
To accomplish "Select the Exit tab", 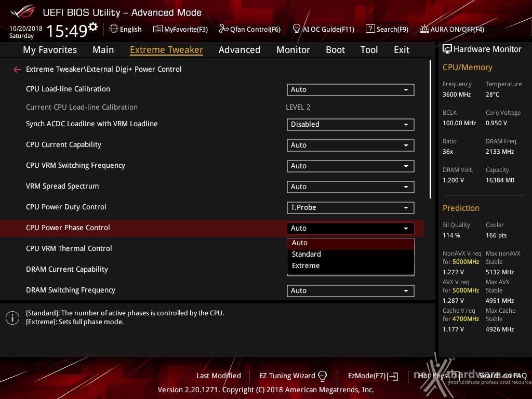I will [x=402, y=50].
